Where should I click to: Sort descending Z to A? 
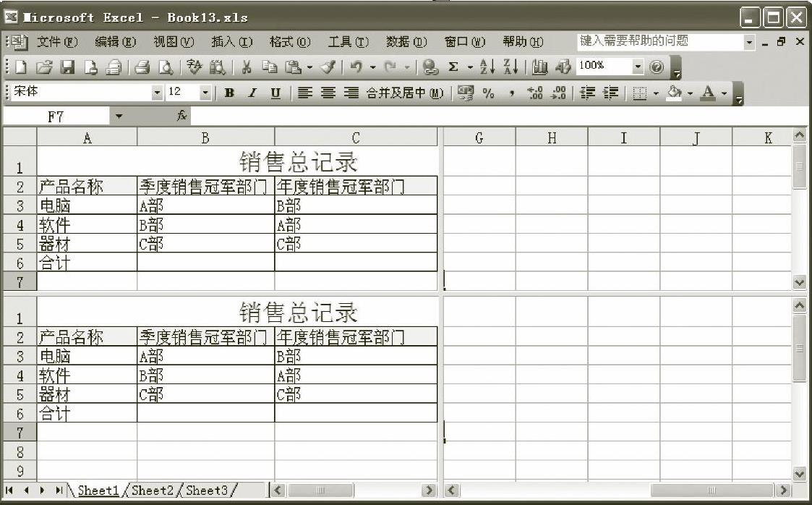(511, 67)
